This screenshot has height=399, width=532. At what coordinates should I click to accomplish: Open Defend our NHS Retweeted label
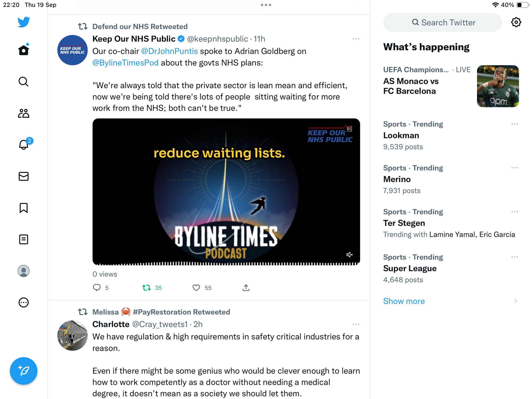coord(140,27)
